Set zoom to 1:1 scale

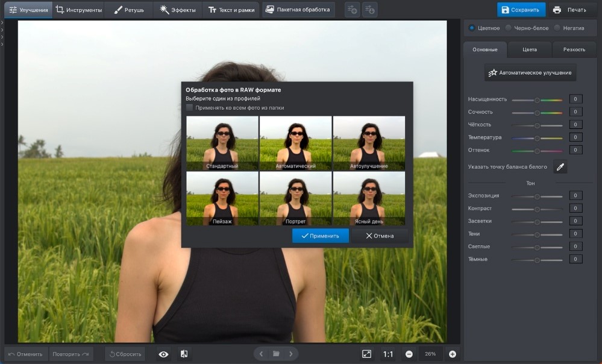click(x=388, y=354)
